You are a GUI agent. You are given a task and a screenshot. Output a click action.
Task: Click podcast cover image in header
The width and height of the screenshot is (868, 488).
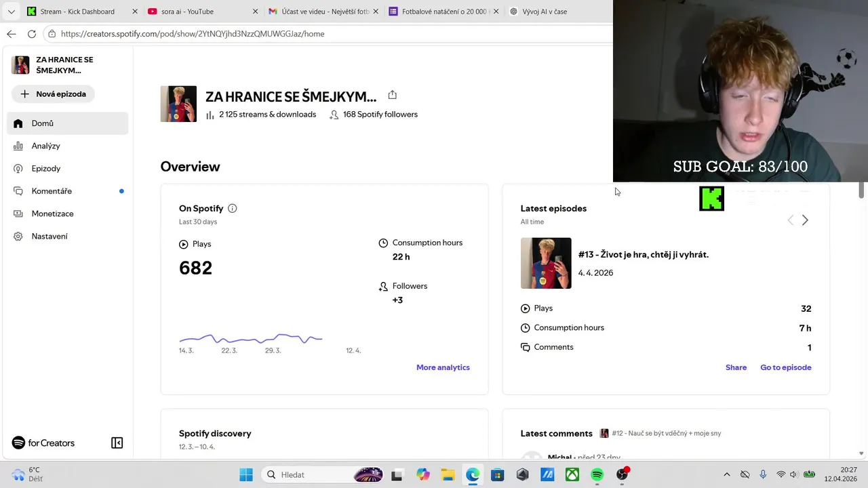(x=178, y=104)
